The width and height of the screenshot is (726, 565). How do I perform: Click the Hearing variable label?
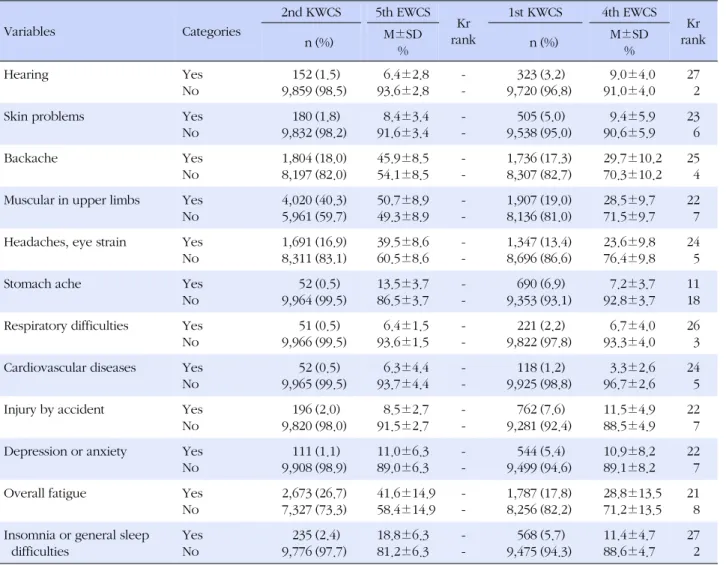click(x=26, y=75)
